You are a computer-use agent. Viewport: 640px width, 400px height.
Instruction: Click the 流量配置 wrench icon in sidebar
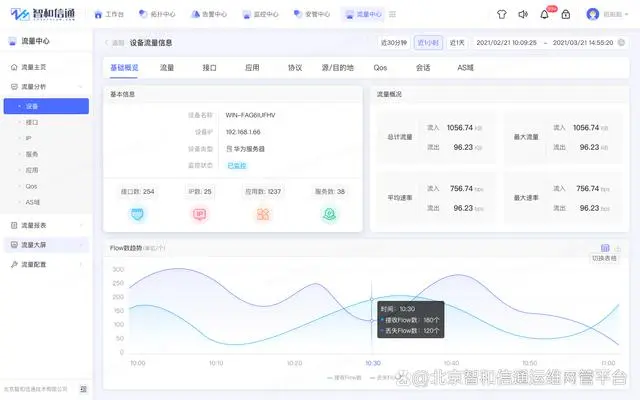click(x=14, y=264)
